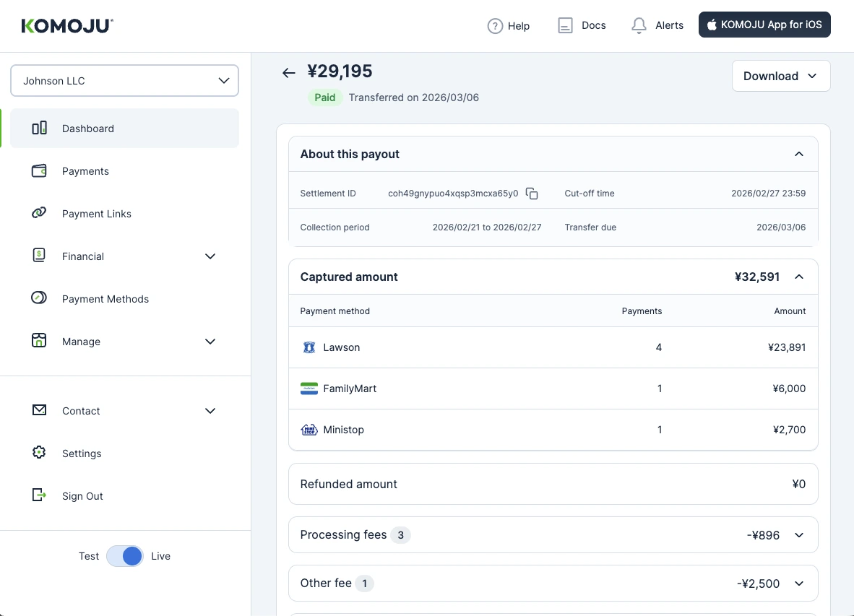Open the Docs link
Image resolution: width=854 pixels, height=616 pixels.
pyautogui.click(x=582, y=25)
